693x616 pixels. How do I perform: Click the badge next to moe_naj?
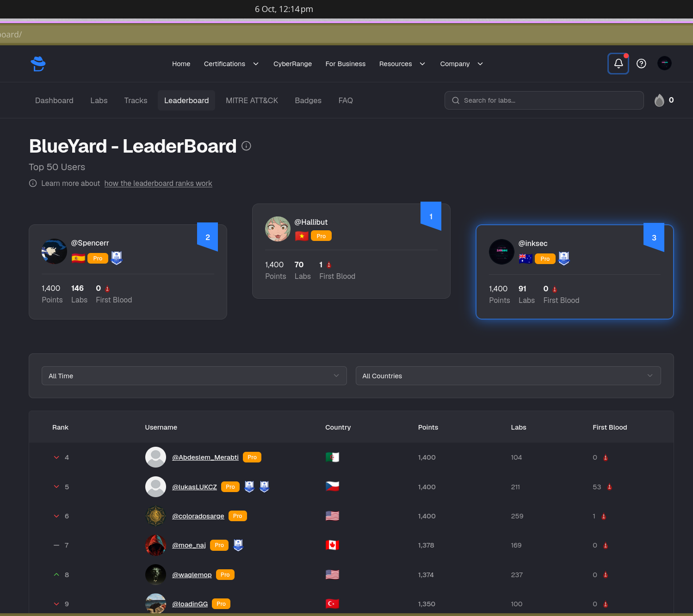pyautogui.click(x=238, y=545)
